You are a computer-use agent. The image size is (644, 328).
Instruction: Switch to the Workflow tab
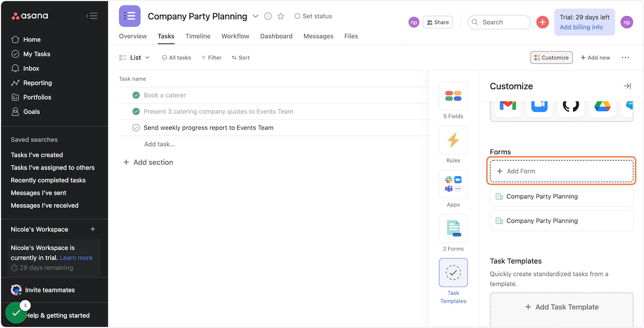coord(236,36)
